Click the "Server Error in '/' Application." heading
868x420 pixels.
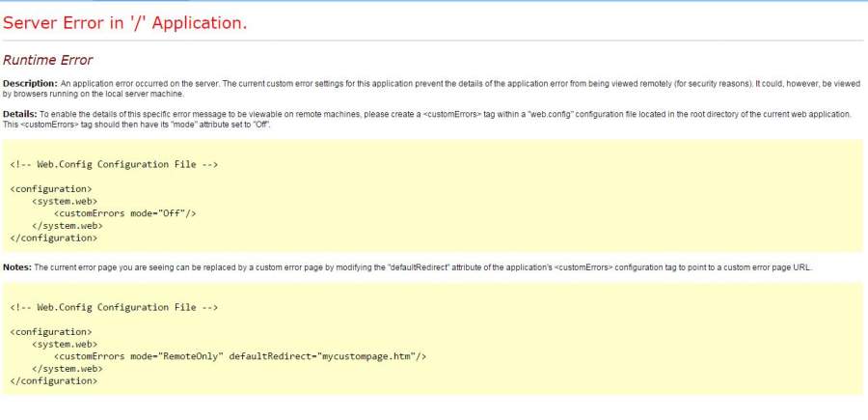(125, 23)
